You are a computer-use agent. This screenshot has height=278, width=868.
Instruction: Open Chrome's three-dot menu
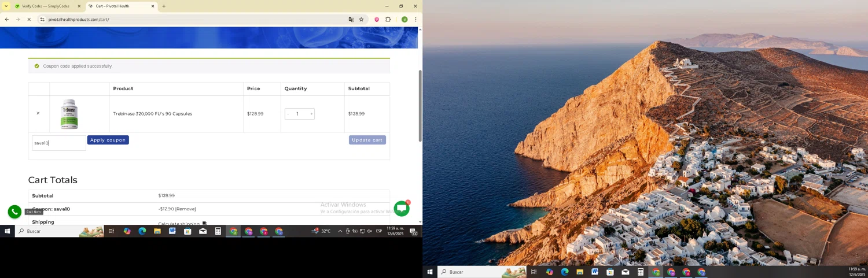415,20
